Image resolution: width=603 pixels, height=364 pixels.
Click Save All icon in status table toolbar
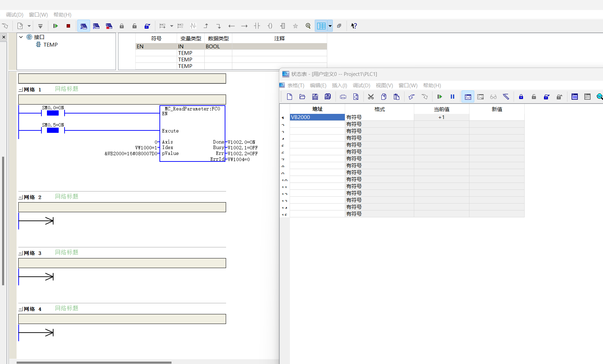coord(328,97)
